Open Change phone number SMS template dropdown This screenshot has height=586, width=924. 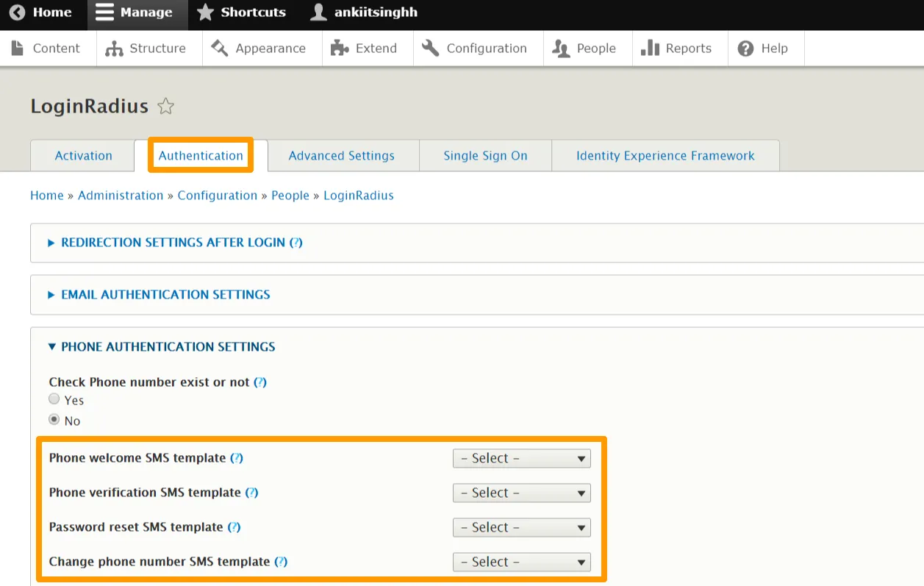click(521, 562)
